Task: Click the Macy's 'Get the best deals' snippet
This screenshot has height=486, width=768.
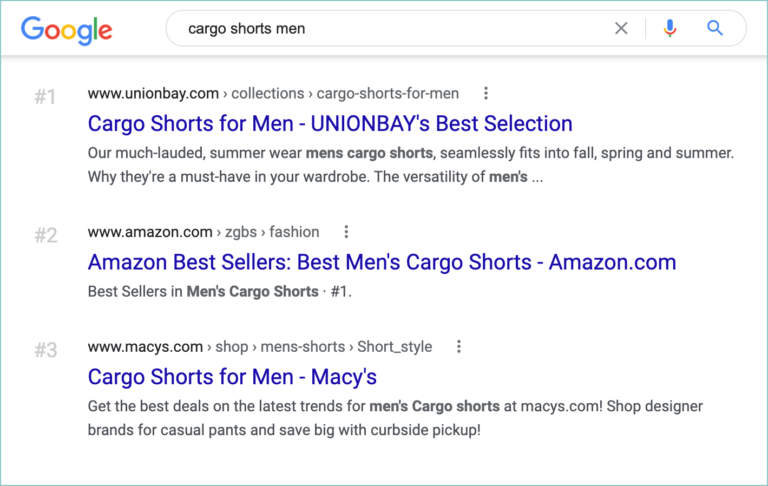Action: pos(395,418)
